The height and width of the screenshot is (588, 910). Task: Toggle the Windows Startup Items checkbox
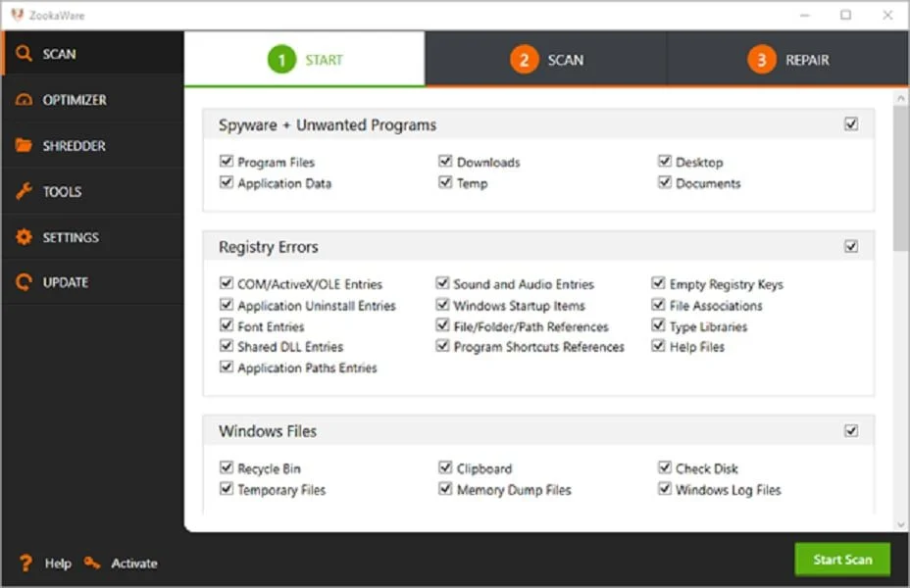coord(443,306)
